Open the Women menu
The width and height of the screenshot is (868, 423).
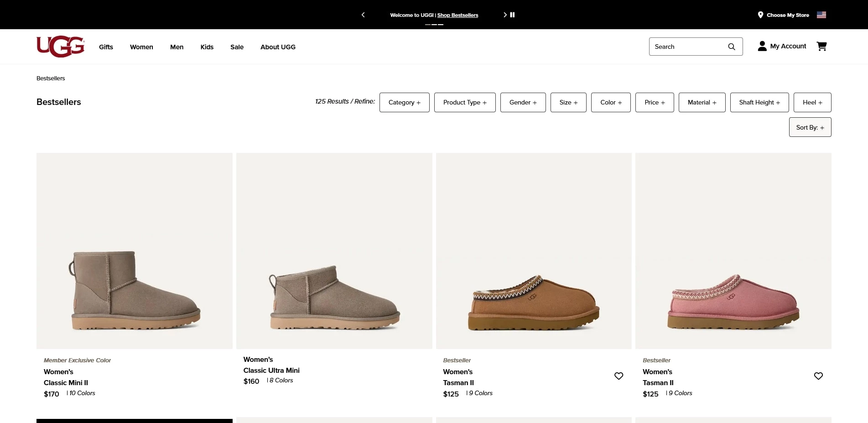pos(141,47)
